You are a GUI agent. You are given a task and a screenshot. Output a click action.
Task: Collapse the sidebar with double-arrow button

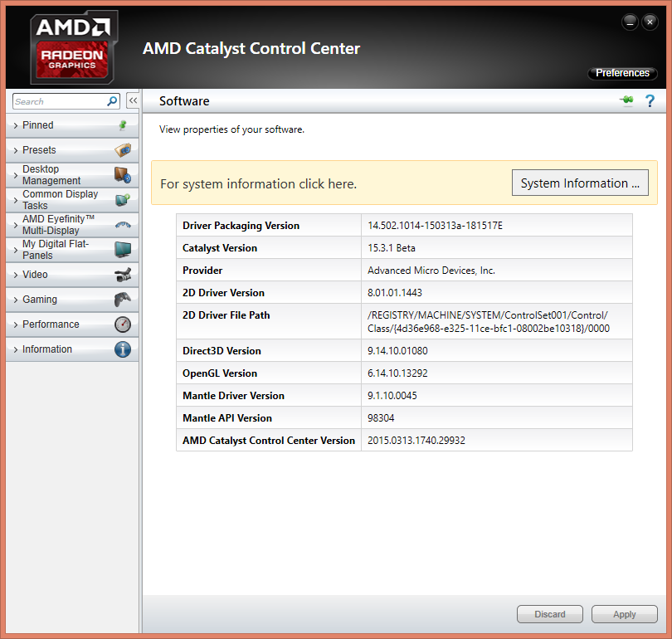[133, 100]
